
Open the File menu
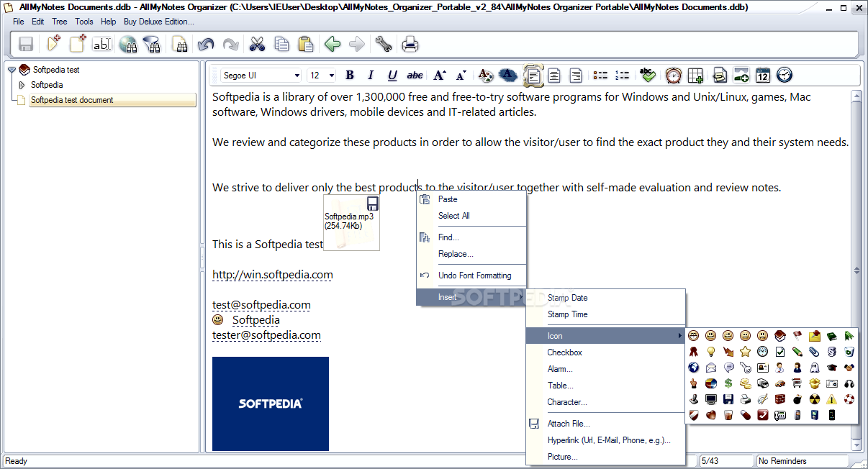[x=19, y=22]
